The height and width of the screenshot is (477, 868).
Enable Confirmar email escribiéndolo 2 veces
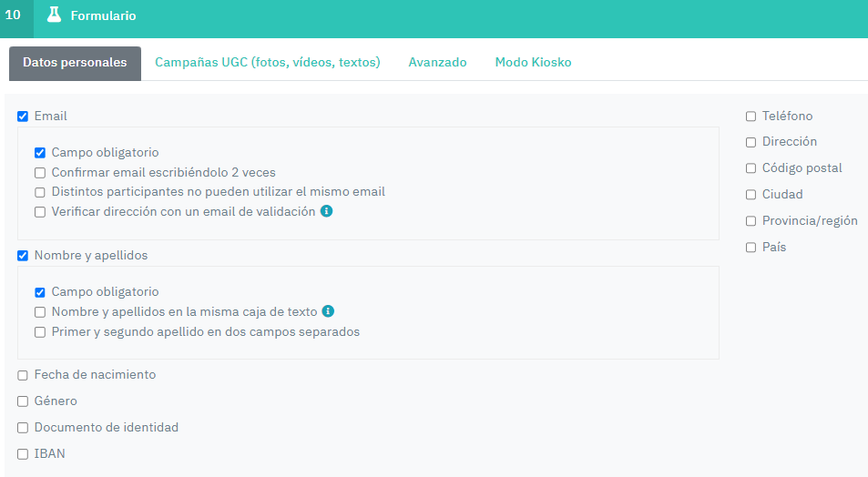pyautogui.click(x=40, y=173)
